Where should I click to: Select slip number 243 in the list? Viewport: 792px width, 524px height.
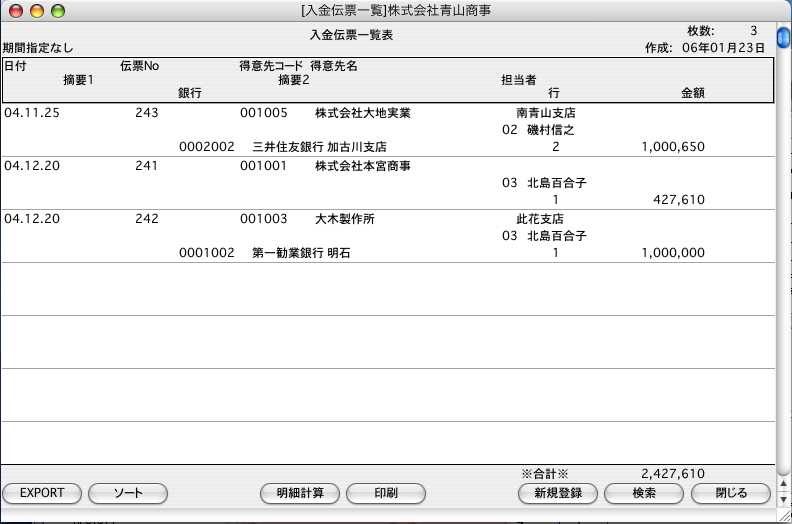(146, 113)
